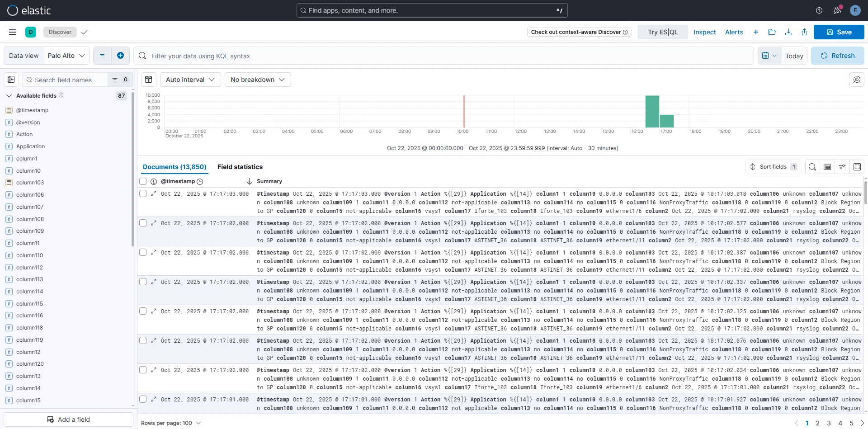Click the green D space avatar
868x429 pixels.
point(31,32)
